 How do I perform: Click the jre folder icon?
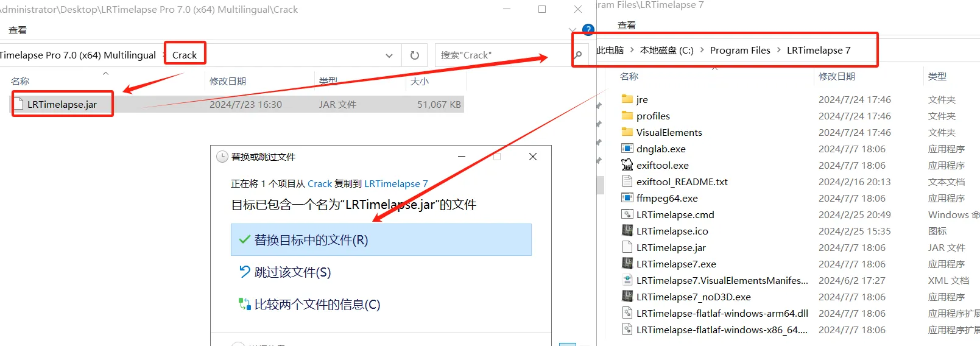[627, 99]
